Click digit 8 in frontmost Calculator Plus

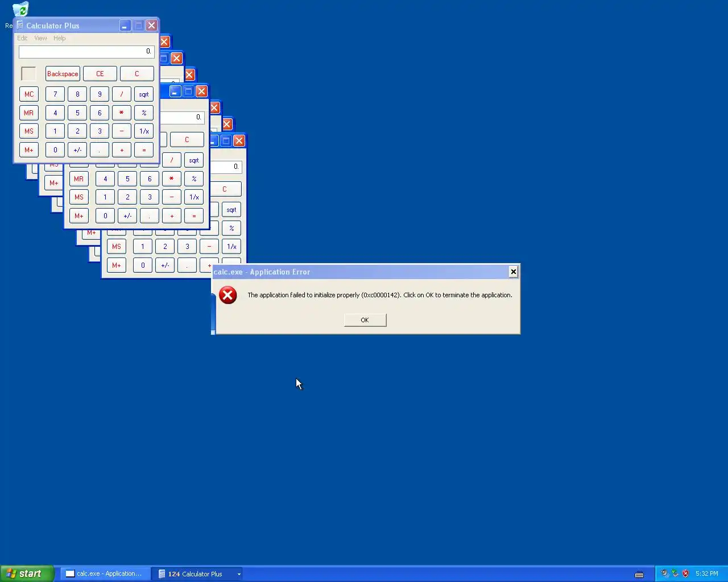77,94
